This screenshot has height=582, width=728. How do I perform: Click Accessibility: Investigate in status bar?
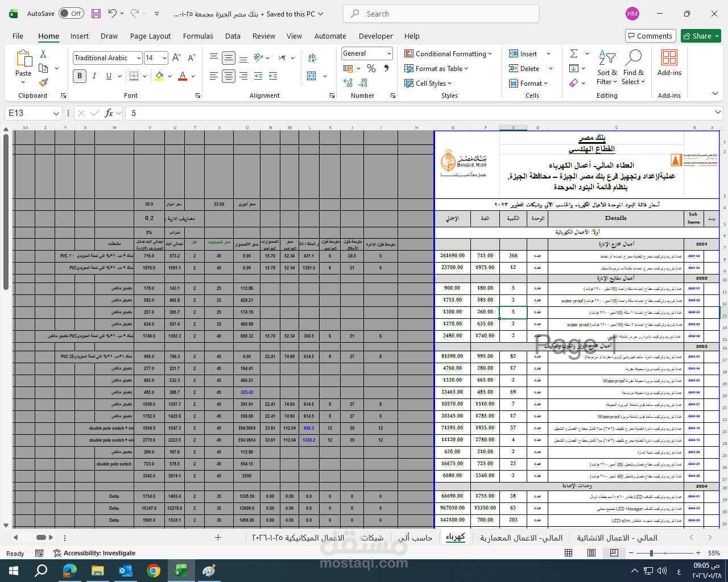pyautogui.click(x=94, y=553)
